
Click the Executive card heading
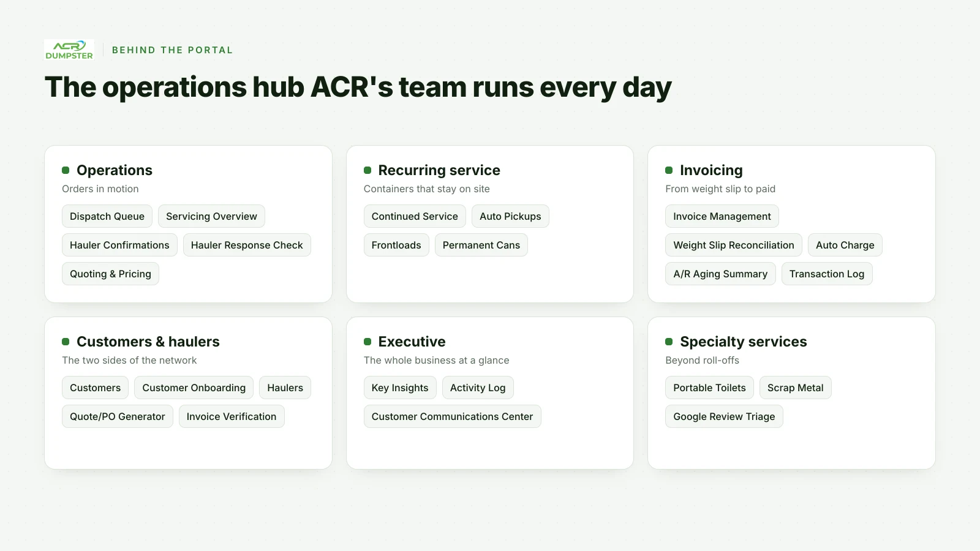(x=412, y=342)
